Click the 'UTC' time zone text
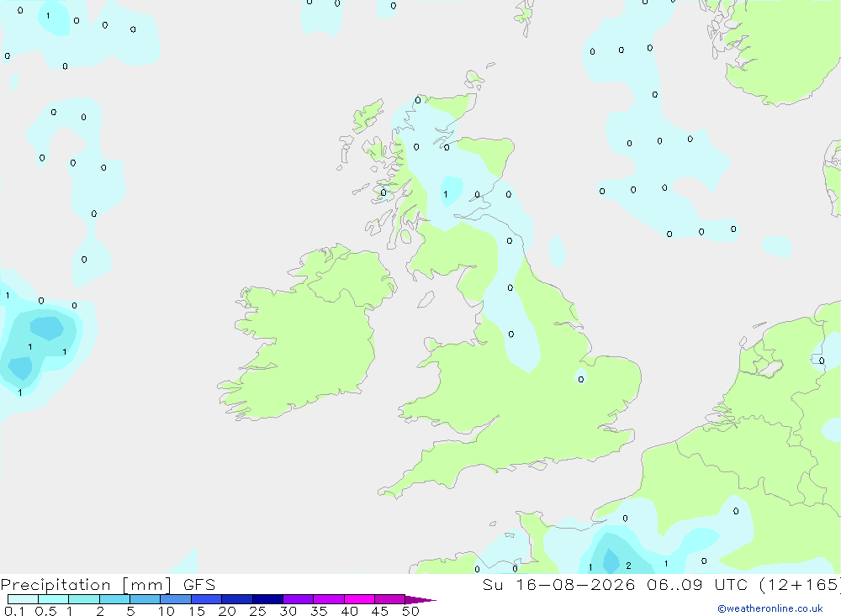The height and width of the screenshot is (616, 841). pyautogui.click(x=733, y=584)
